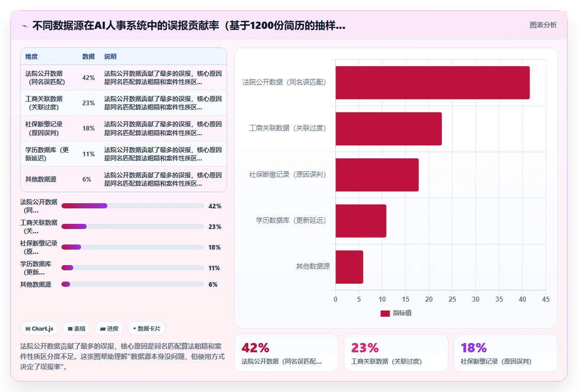Screen dimensions: 578x392
Task: Select the 表格 tag chip
Action: point(77,329)
